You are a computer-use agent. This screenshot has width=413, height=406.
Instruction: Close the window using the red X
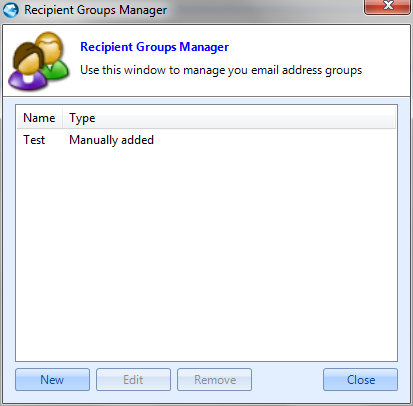[387, 7]
